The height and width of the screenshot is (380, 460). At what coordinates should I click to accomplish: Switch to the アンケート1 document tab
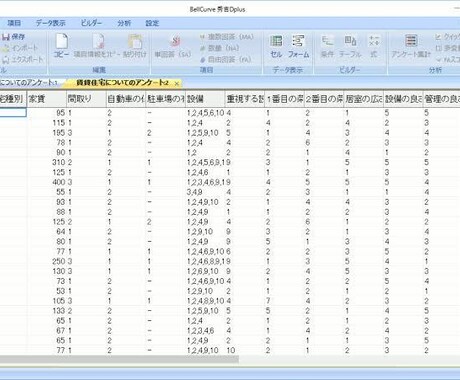coord(29,82)
